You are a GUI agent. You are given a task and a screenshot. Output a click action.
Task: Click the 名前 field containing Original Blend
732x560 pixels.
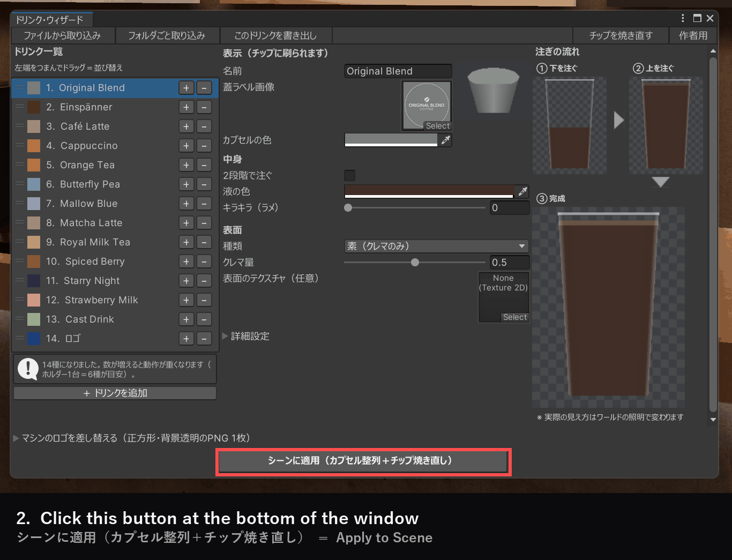398,71
